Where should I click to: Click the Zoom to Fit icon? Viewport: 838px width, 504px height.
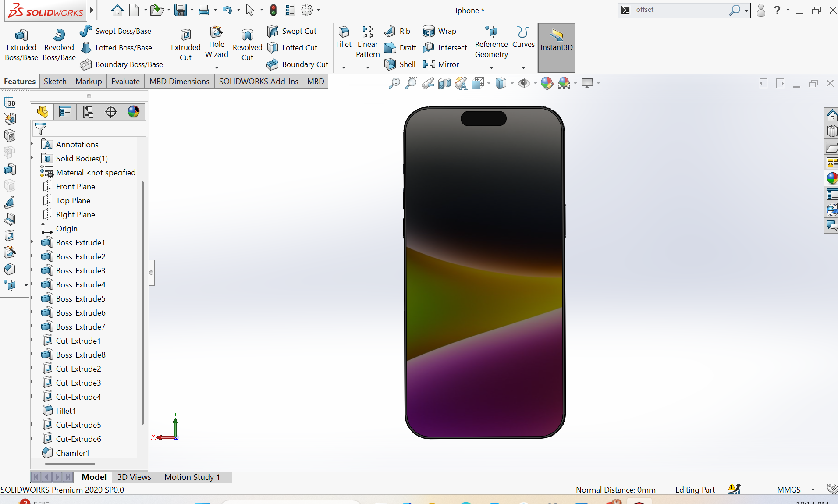click(394, 83)
